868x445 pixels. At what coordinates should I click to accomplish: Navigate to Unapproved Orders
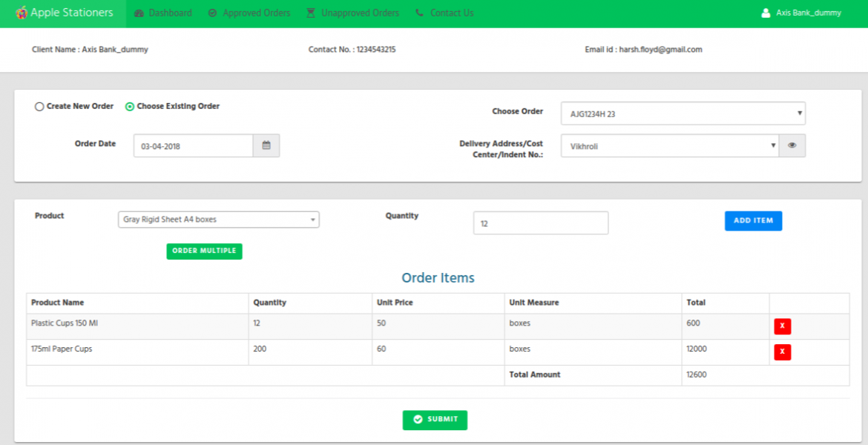(352, 13)
